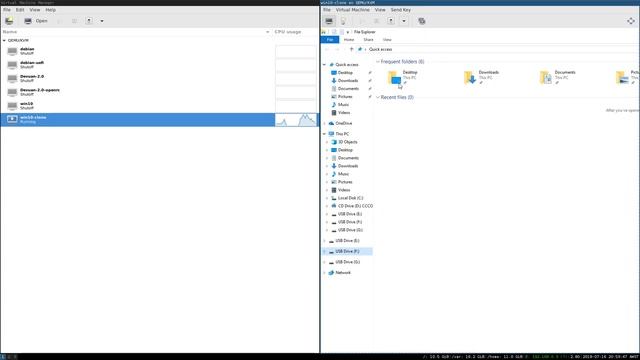Toggle the graphical console view button
Image resolution: width=640 pixels, height=360 pixels.
point(329,21)
